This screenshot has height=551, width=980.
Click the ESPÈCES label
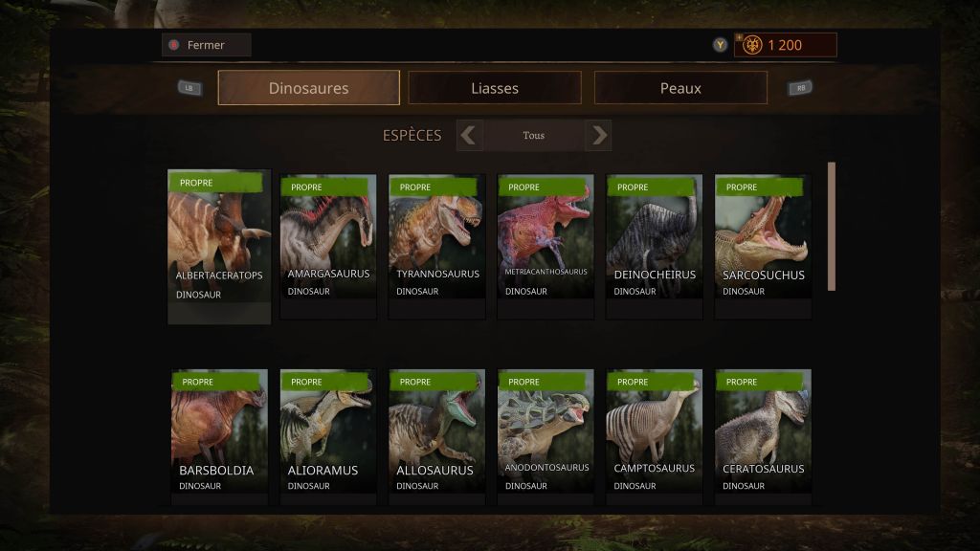tap(412, 136)
